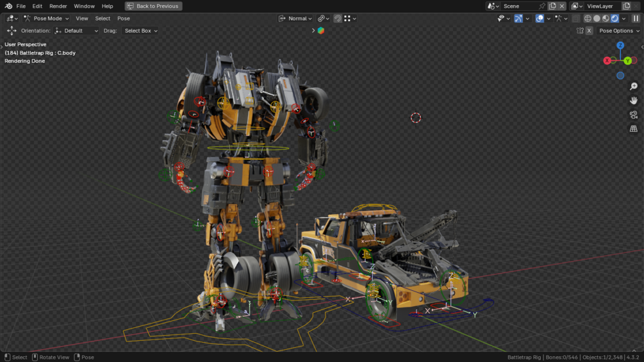Select the move tool icon in tool settings
The width and height of the screenshot is (644, 362).
click(x=12, y=31)
